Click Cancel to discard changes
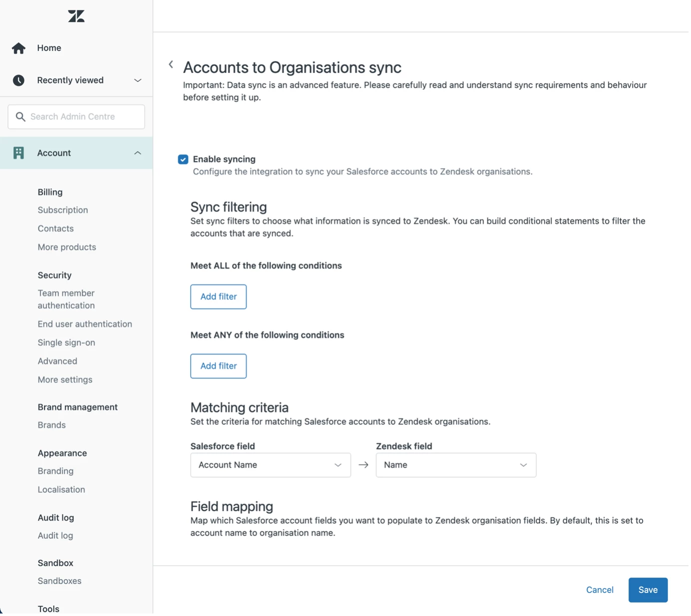691x616 pixels. [600, 590]
